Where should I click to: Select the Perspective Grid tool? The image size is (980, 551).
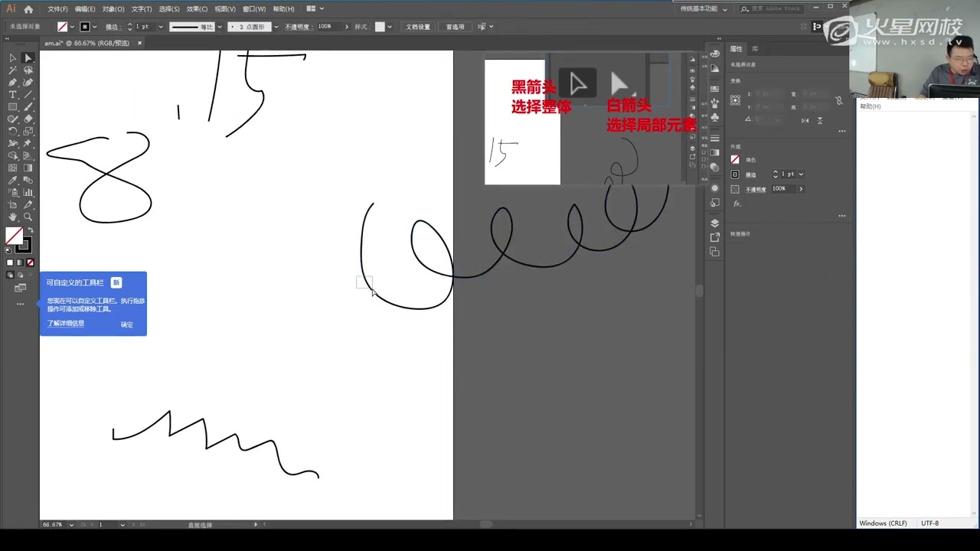(x=28, y=156)
